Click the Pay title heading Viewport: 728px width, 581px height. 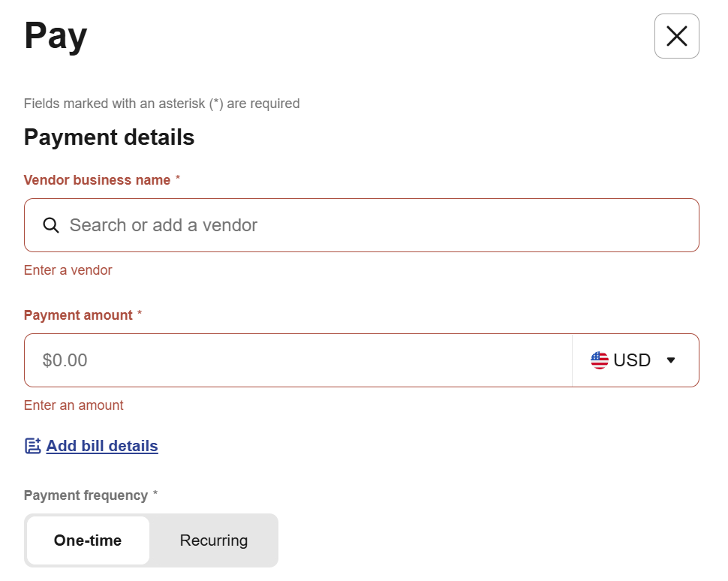[x=56, y=36]
